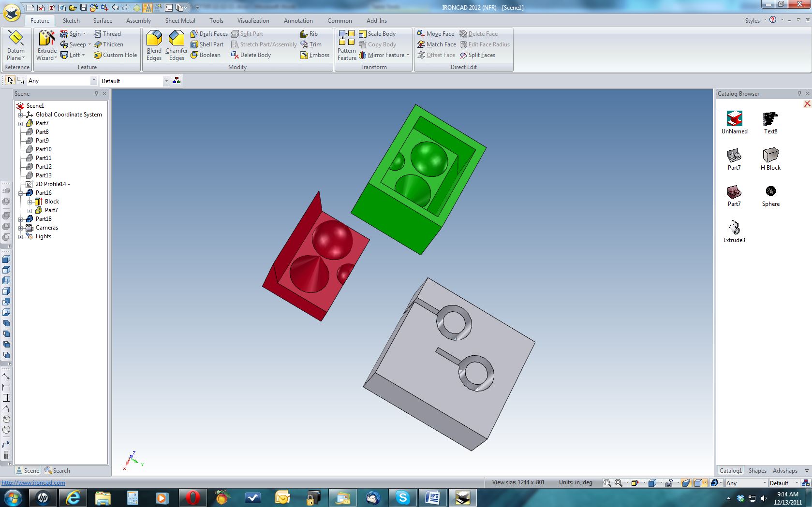Expand the Cameras tree node

point(21,228)
